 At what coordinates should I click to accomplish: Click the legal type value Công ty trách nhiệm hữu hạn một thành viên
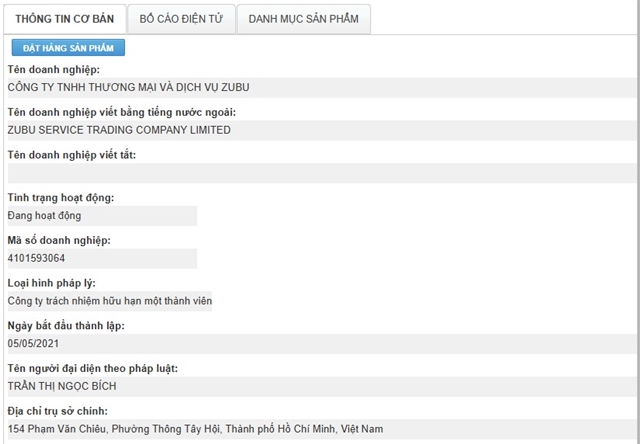(x=110, y=300)
